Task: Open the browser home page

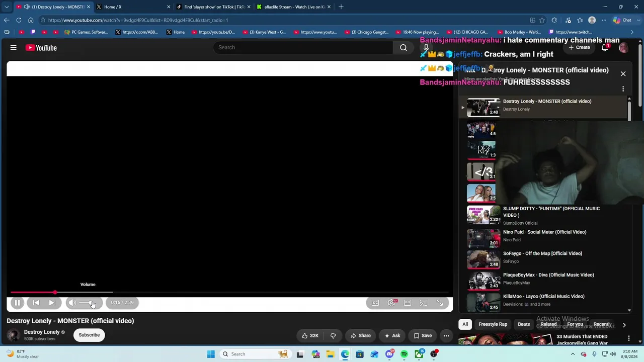Action: 31,20
